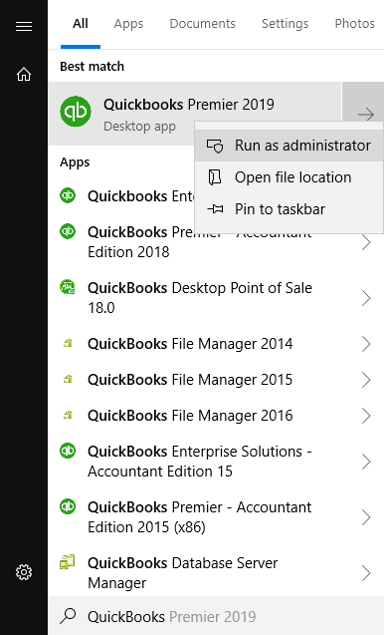
Task: Expand Premier Accountant Edition 2018 chevron
Action: pos(366,242)
